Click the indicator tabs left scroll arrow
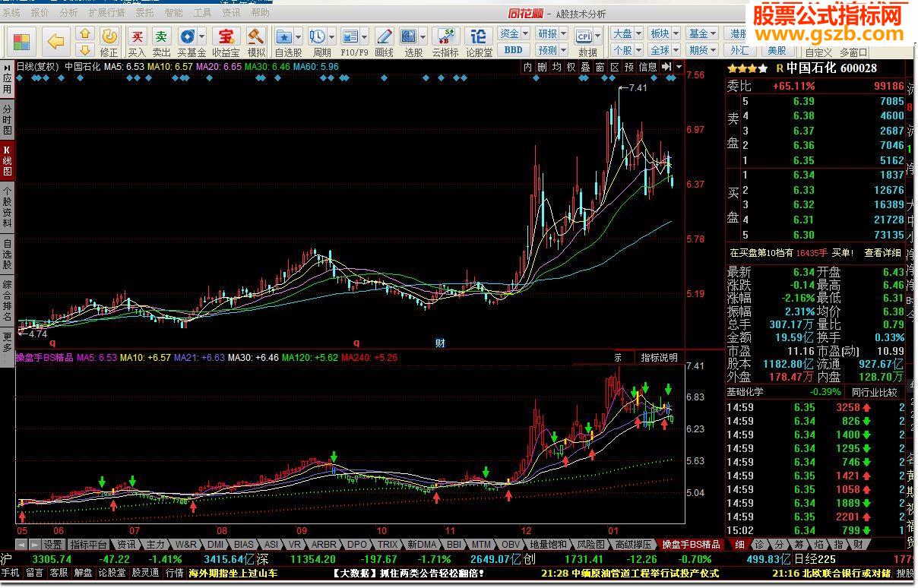 [x=22, y=545]
